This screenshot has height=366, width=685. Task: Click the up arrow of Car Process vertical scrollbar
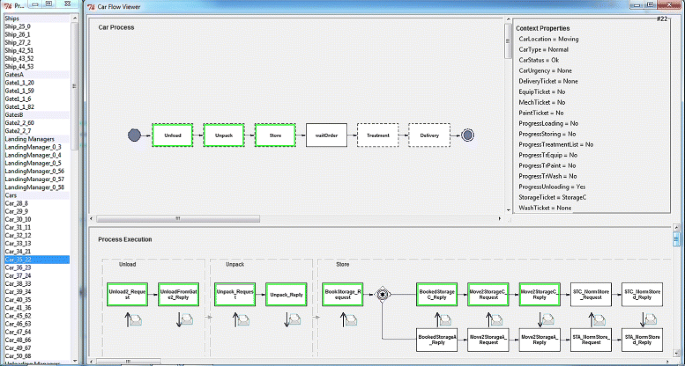tap(508, 20)
